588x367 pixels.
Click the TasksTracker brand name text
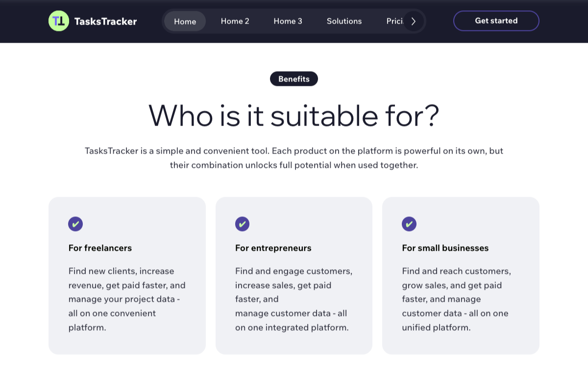(105, 21)
